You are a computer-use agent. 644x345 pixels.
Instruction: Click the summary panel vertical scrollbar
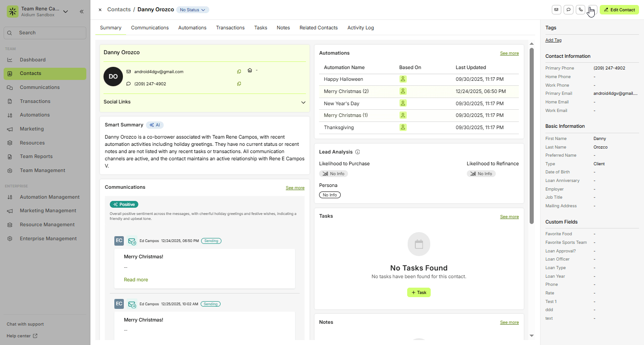pyautogui.click(x=531, y=135)
